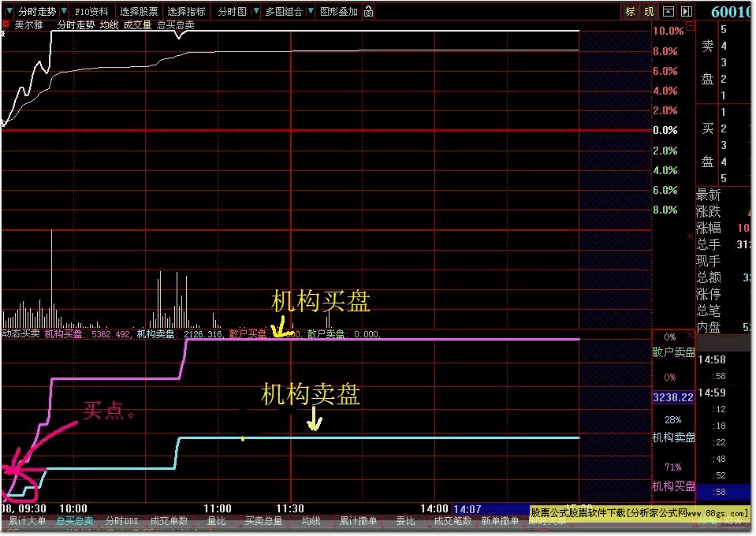Click the stock code starting with 6001

tap(731, 12)
